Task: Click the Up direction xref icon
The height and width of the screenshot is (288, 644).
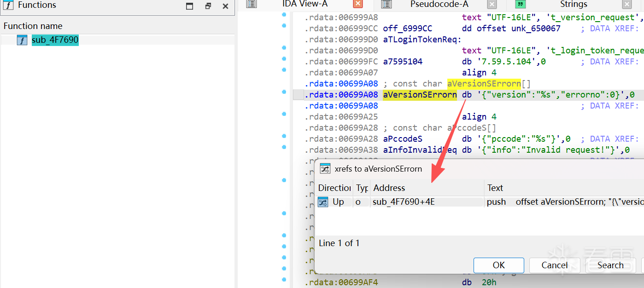Action: coord(323,202)
